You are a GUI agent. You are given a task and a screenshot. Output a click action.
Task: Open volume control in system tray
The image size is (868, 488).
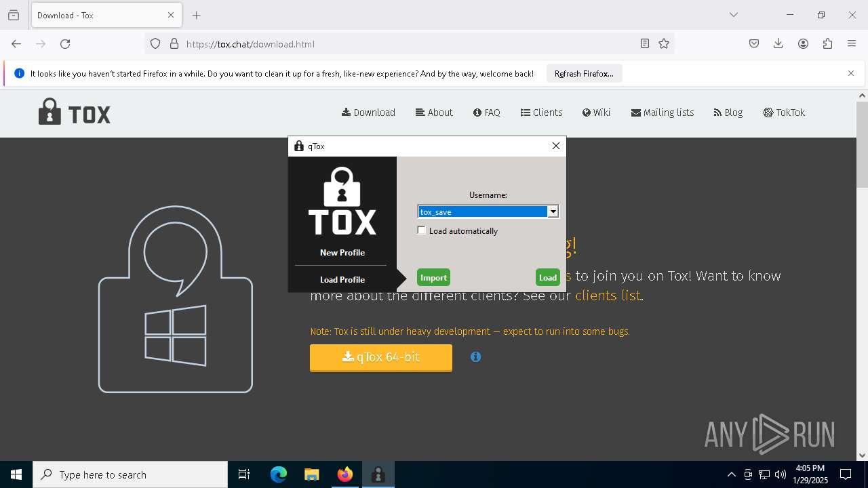(781, 474)
